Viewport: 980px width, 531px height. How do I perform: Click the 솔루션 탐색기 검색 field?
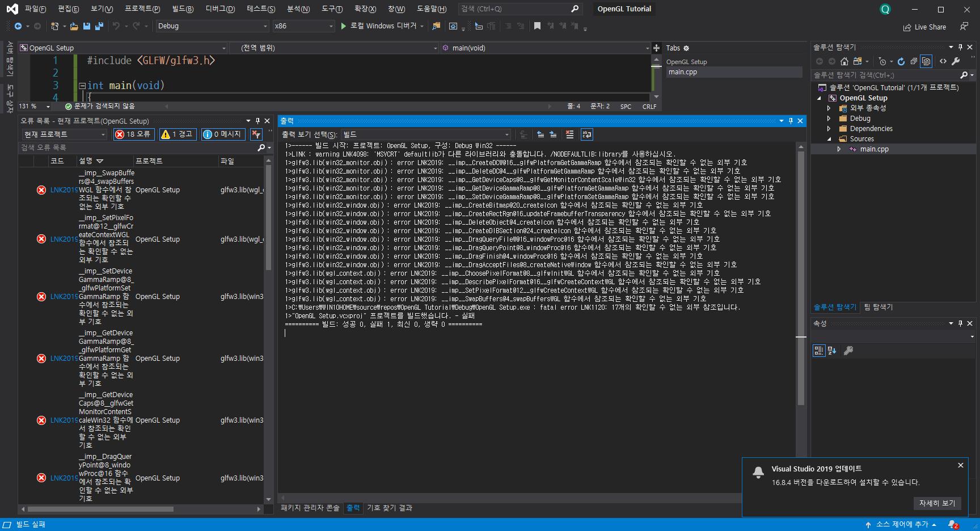[885, 75]
